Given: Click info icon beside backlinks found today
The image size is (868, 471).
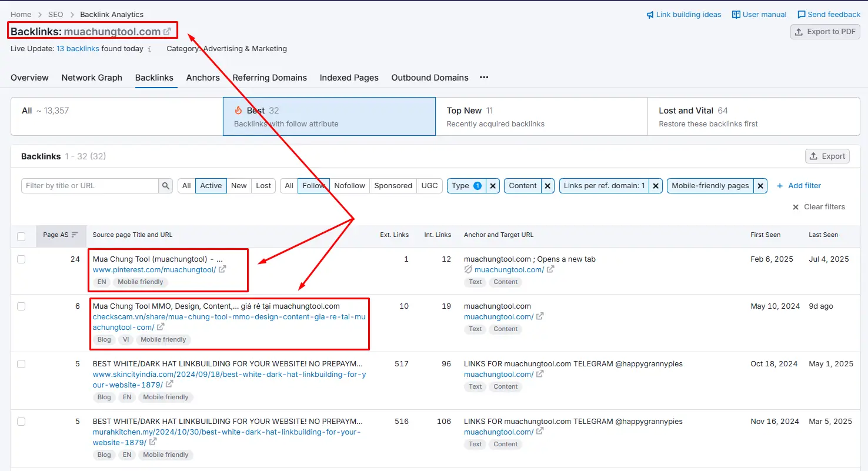Looking at the screenshot, I should [x=150, y=49].
